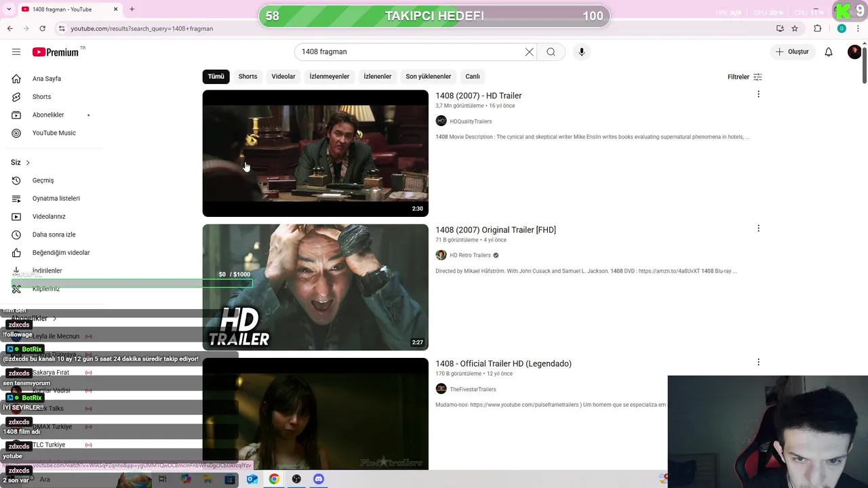Open a new Chrome tab with the plus
This screenshot has width=868, height=488.
click(x=132, y=9)
